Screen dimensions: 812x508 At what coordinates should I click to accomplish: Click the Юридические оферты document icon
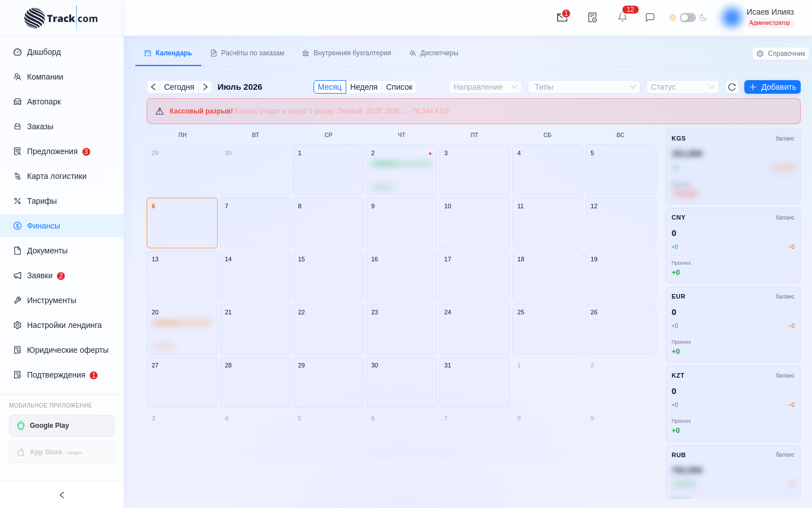pyautogui.click(x=17, y=350)
